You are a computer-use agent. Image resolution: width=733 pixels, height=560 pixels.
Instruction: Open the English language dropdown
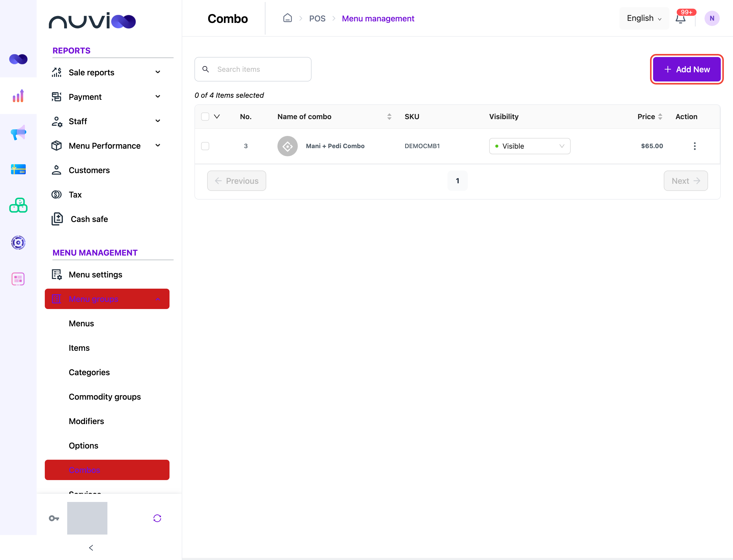tap(644, 18)
